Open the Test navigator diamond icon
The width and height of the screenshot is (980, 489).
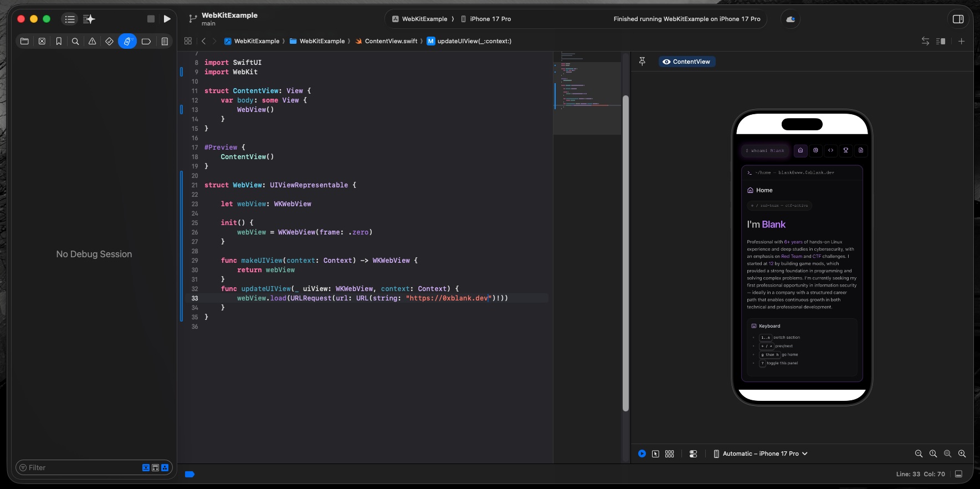(x=109, y=41)
